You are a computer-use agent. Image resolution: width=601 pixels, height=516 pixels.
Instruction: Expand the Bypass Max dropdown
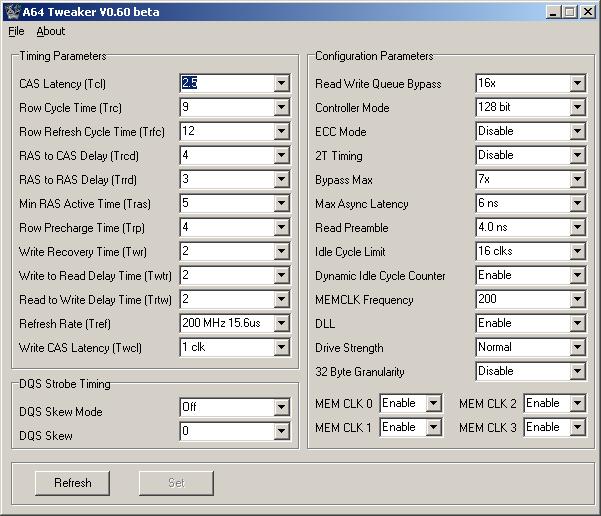(x=577, y=179)
